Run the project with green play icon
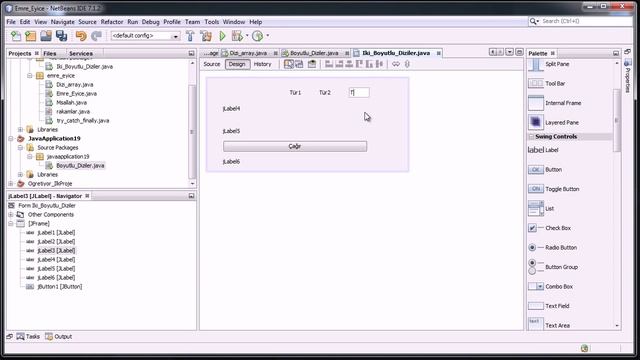This screenshot has height=360, width=640. pyautogui.click(x=222, y=36)
